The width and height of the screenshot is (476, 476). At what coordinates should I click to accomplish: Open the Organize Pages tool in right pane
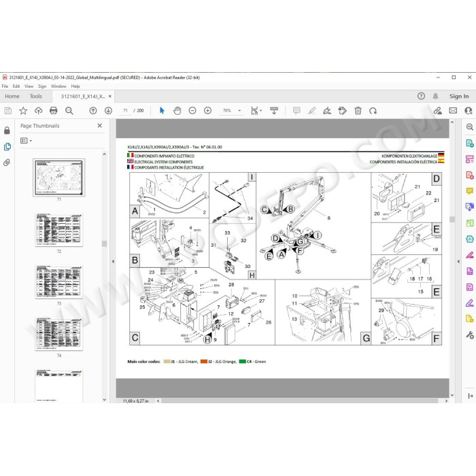470,223
